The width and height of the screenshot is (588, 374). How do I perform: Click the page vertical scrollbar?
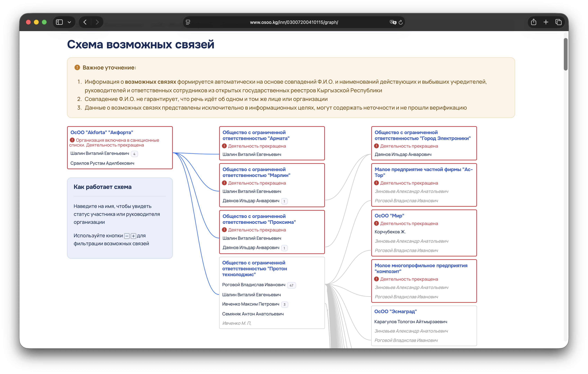point(566,54)
